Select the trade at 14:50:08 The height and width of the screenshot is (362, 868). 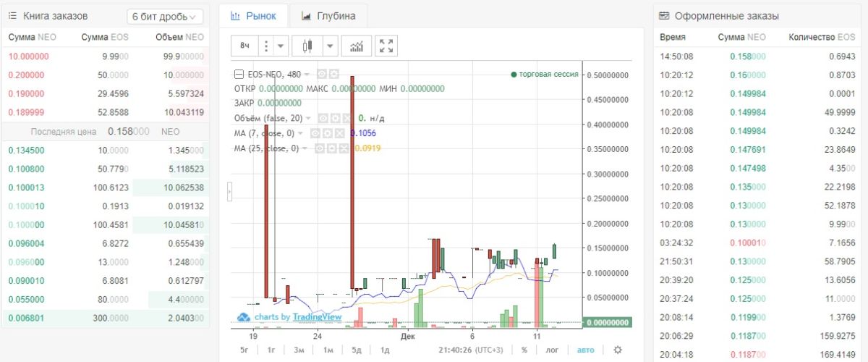(x=759, y=56)
